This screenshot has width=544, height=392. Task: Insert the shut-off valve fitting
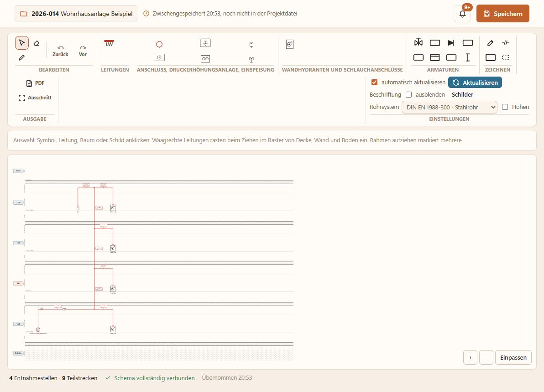(x=418, y=42)
